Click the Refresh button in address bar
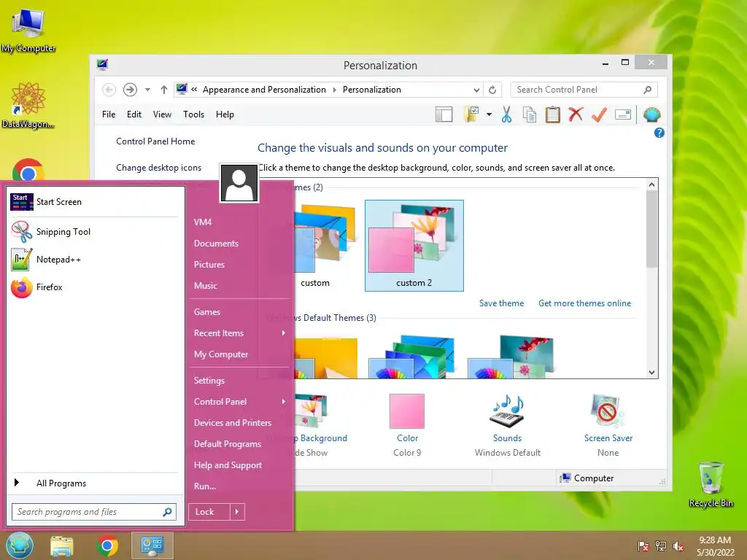Viewport: 747px width, 560px height. click(x=492, y=90)
